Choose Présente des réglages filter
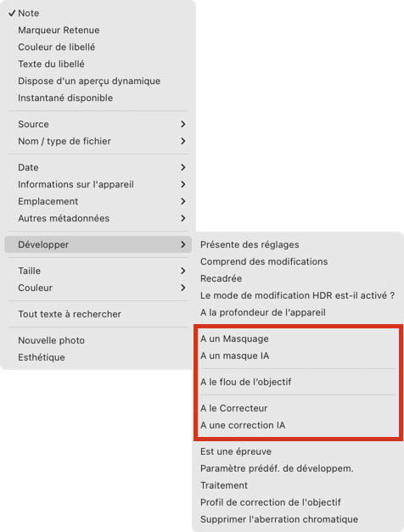The width and height of the screenshot is (404, 532). coord(298,244)
